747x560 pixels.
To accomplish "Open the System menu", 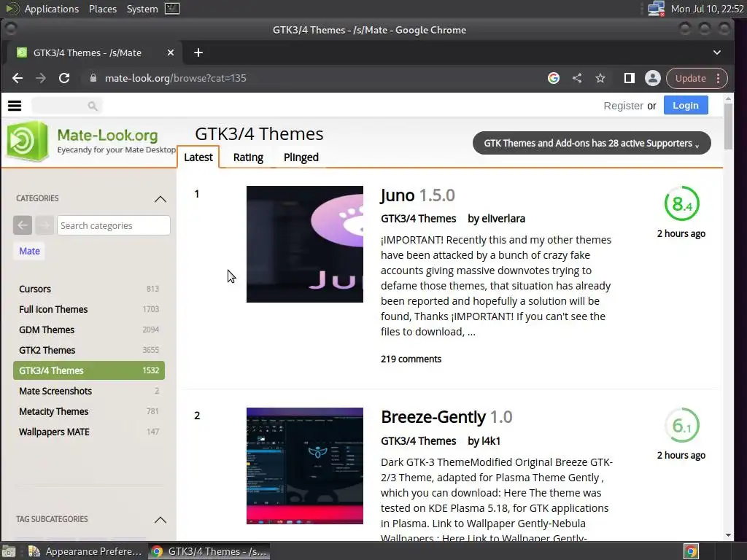I will point(142,9).
